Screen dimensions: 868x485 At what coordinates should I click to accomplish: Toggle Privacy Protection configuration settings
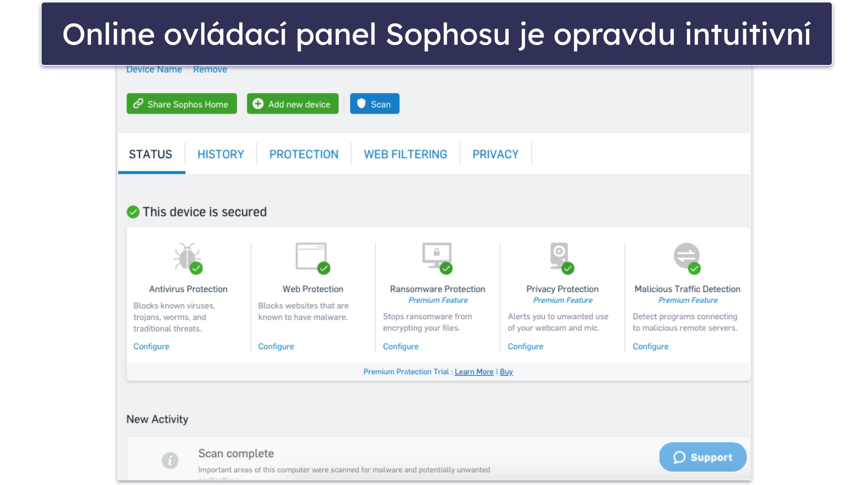pyautogui.click(x=525, y=347)
